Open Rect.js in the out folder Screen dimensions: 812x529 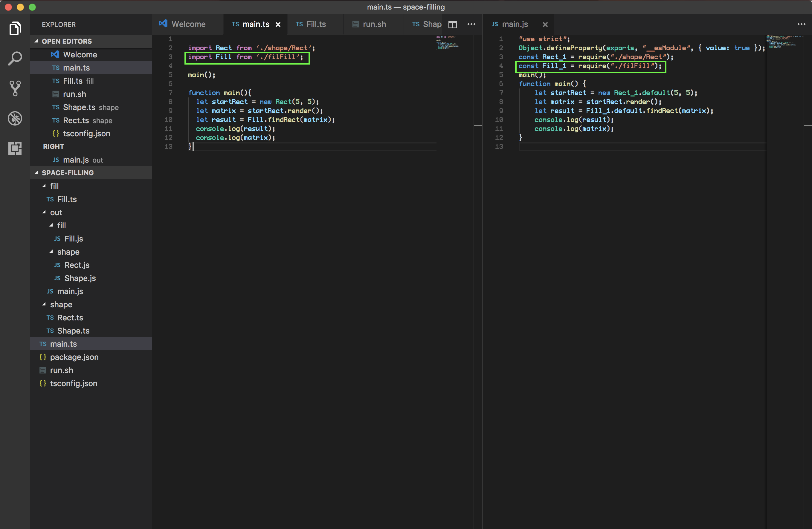(x=77, y=265)
